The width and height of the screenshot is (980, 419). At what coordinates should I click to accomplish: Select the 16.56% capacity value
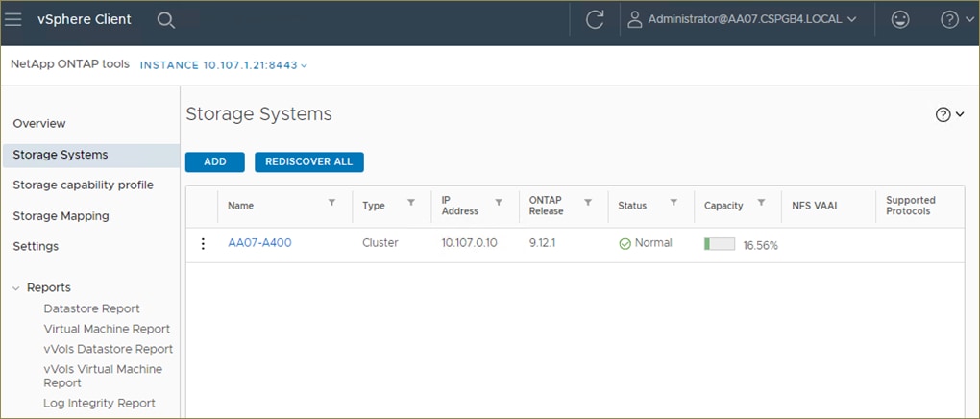point(761,246)
